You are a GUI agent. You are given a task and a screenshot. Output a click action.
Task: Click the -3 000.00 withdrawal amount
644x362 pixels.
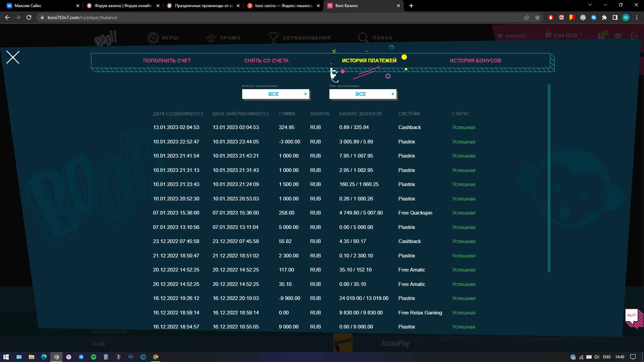(289, 142)
